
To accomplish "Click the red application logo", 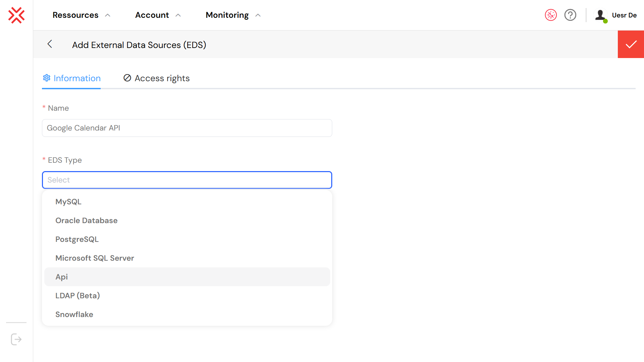I will coord(16,15).
